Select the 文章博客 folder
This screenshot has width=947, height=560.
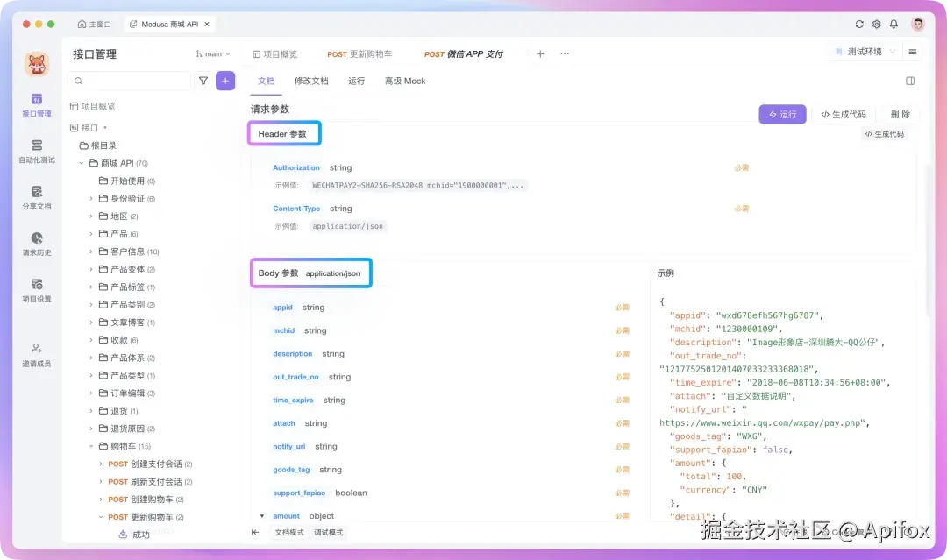click(x=127, y=323)
